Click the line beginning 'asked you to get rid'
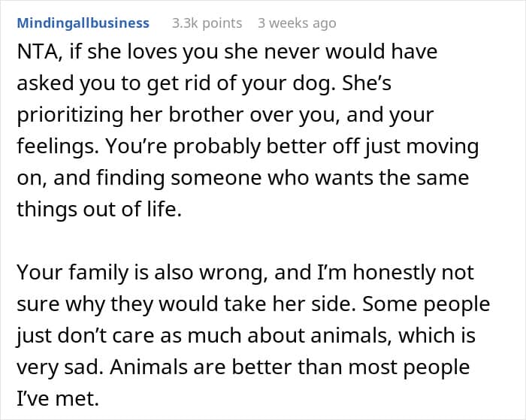Image resolution: width=526 pixels, height=420 pixels. click(204, 83)
